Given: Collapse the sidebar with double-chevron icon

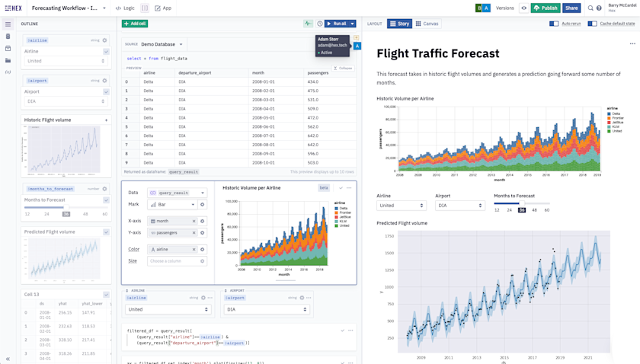Looking at the screenshot, I should point(8,359).
